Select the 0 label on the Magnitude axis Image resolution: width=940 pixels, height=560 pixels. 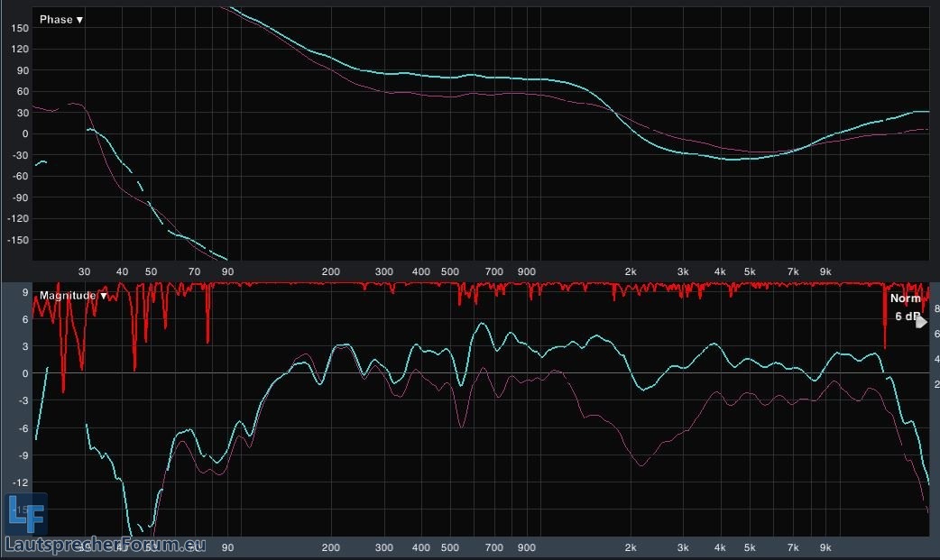pos(24,372)
